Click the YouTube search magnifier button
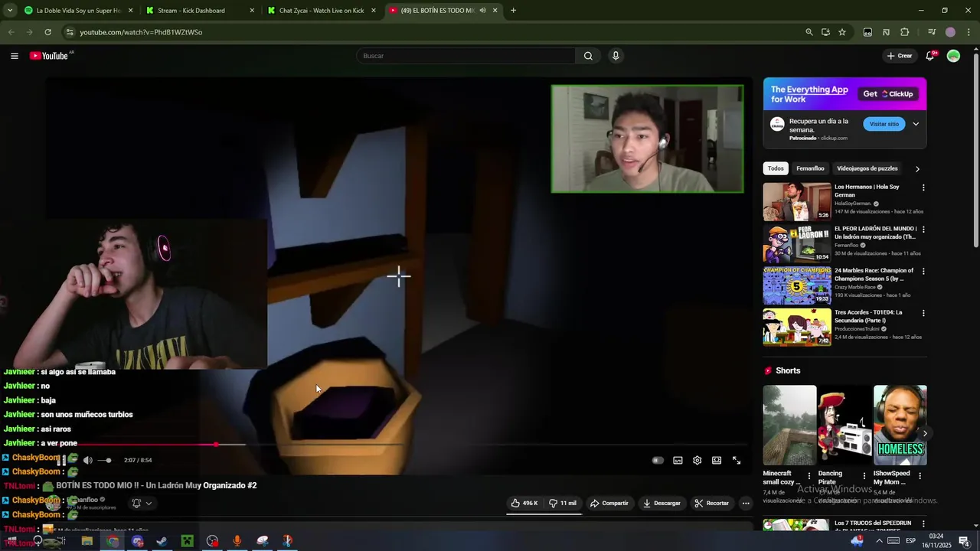The width and height of the screenshot is (980, 551). point(588,56)
